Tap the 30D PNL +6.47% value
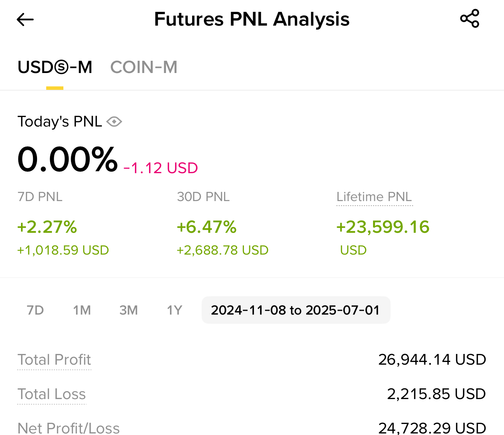Image resolution: width=504 pixels, height=435 pixels. 207,227
